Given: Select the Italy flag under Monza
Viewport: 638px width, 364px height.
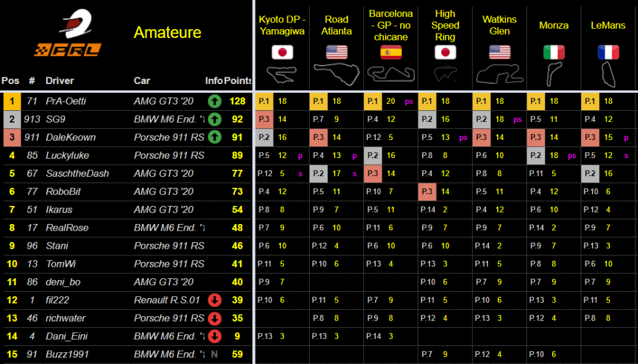Looking at the screenshot, I should coord(554,52).
